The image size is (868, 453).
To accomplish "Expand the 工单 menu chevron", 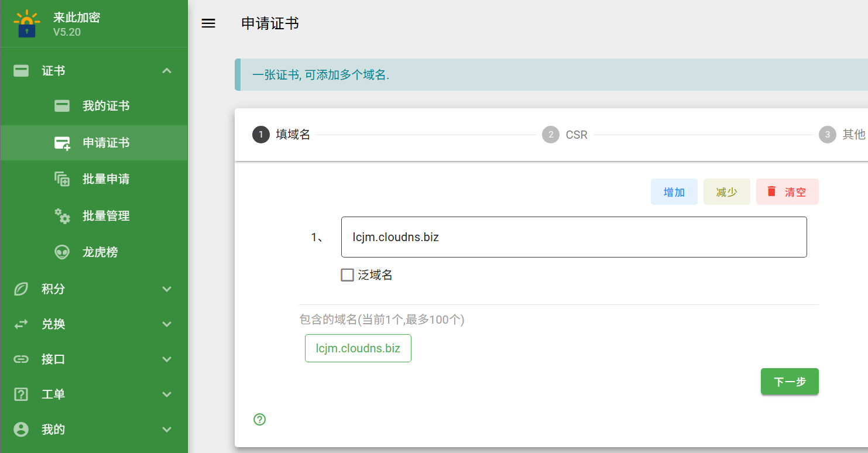I will point(167,394).
